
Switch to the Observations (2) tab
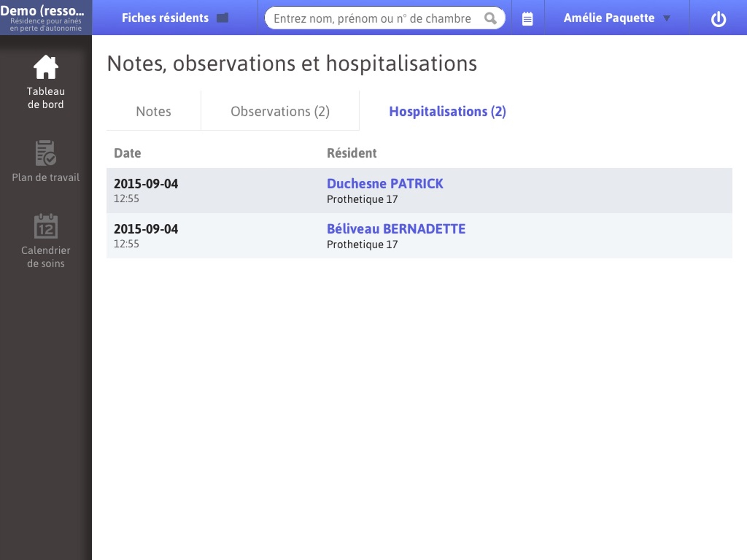coord(280,111)
